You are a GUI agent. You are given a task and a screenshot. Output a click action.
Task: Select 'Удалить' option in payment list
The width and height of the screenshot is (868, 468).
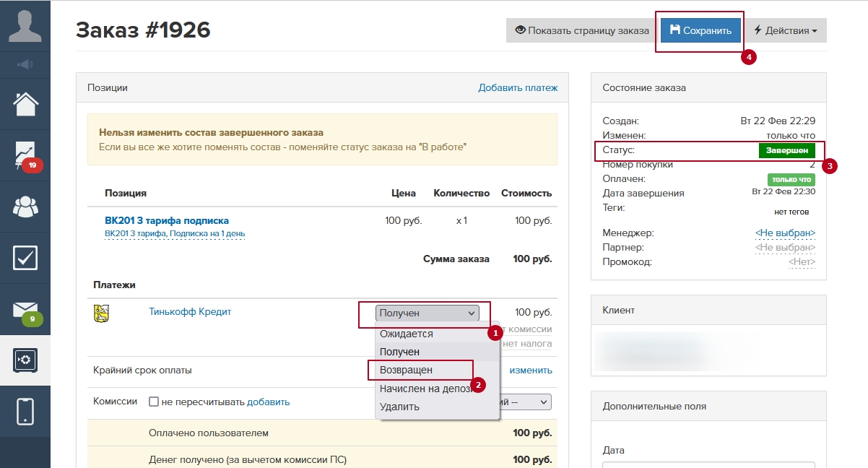pyautogui.click(x=399, y=407)
